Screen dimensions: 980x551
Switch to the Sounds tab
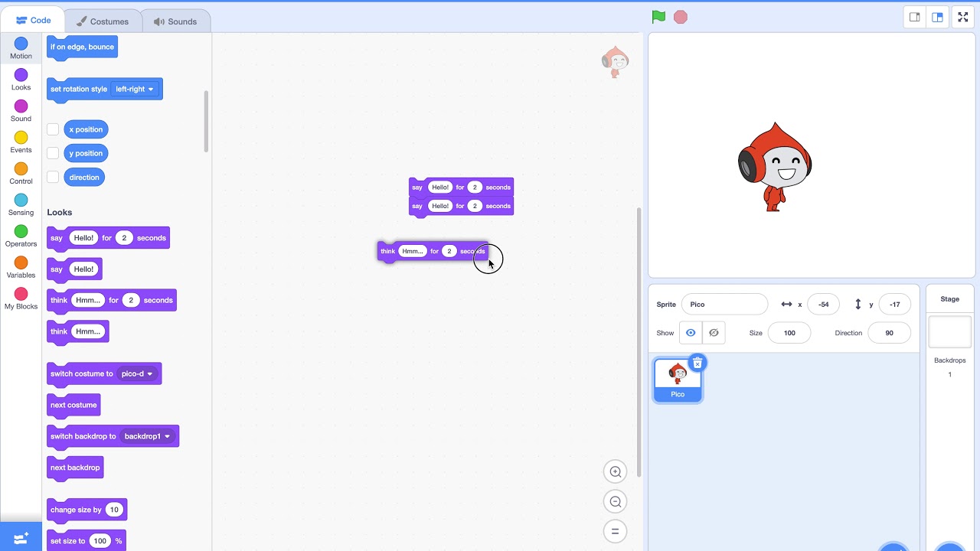click(176, 21)
